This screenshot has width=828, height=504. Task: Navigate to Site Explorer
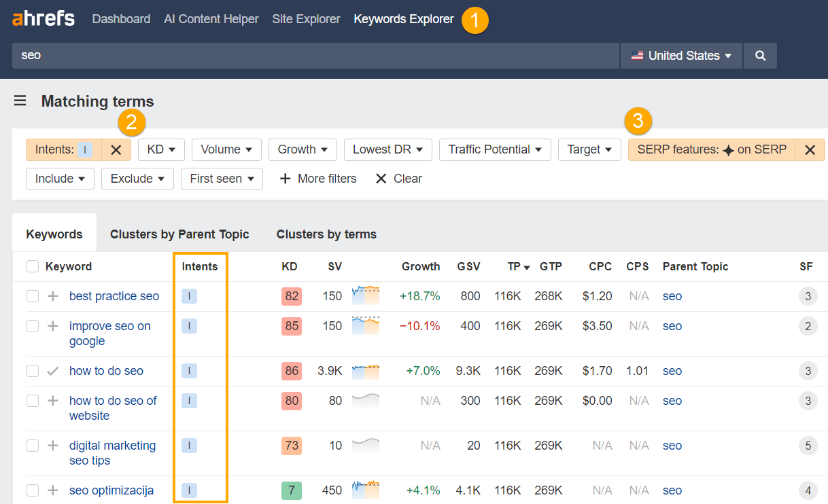[306, 18]
